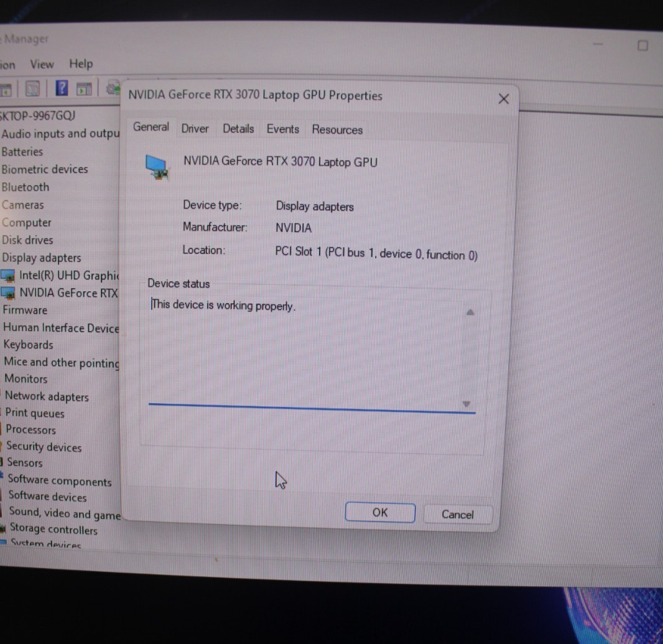This screenshot has height=644, width=663.
Task: Select Sound, video and game controllers
Action: point(65,513)
